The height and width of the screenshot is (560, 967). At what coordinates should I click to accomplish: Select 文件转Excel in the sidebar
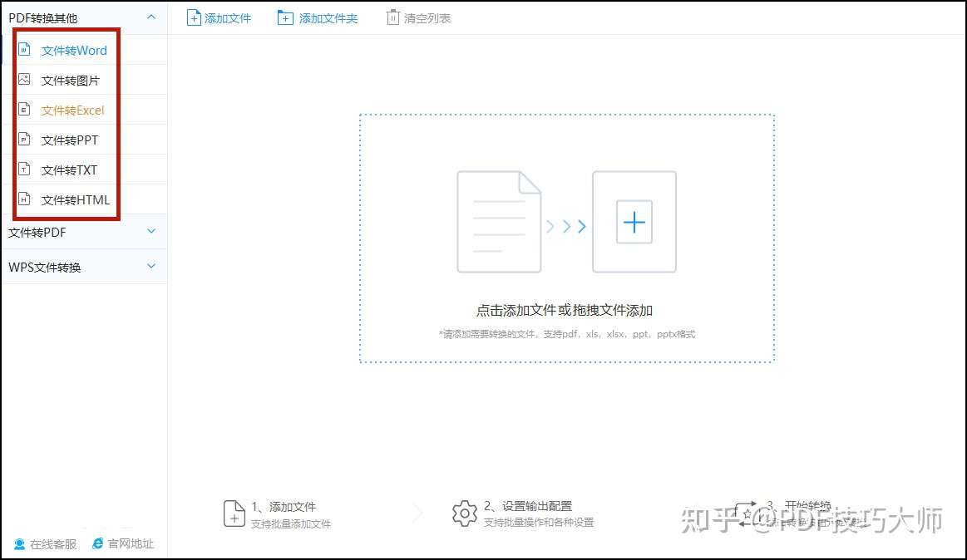coord(73,111)
